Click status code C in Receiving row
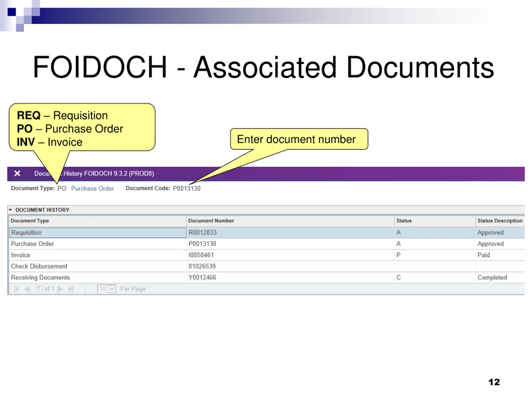 [x=399, y=278]
